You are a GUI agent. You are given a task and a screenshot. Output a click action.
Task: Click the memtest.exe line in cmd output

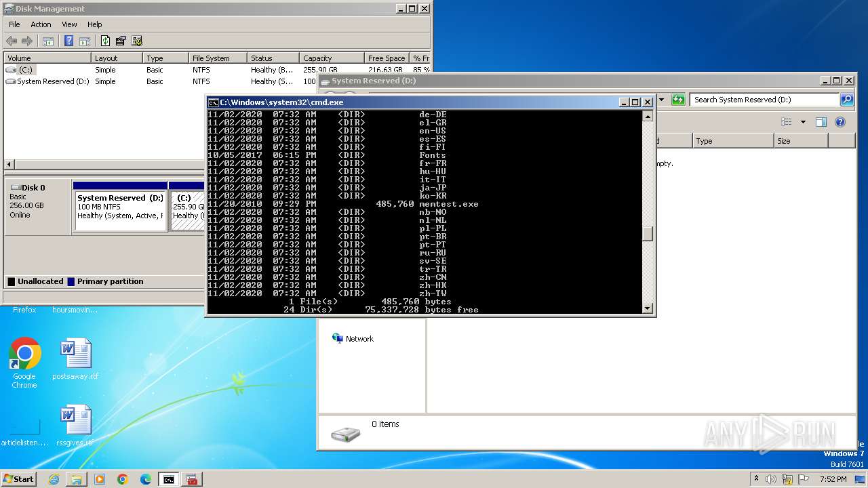[343, 204]
